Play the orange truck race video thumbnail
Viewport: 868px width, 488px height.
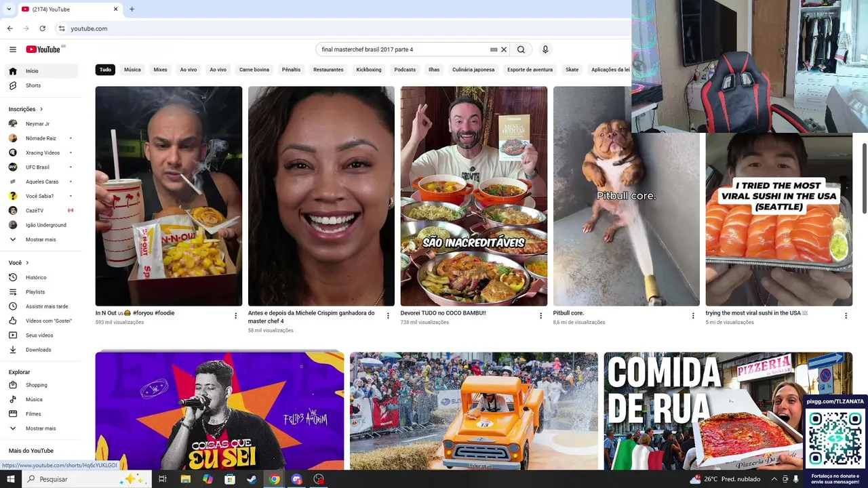click(x=474, y=411)
